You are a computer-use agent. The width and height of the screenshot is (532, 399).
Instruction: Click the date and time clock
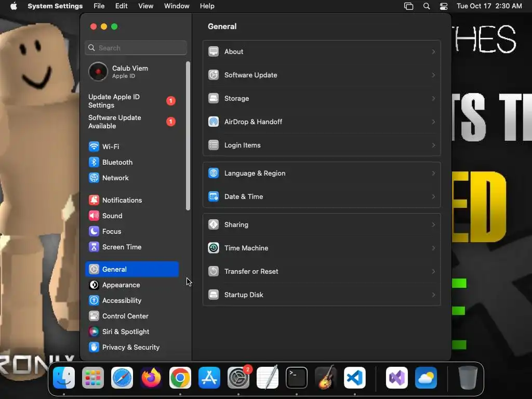pos(489,6)
